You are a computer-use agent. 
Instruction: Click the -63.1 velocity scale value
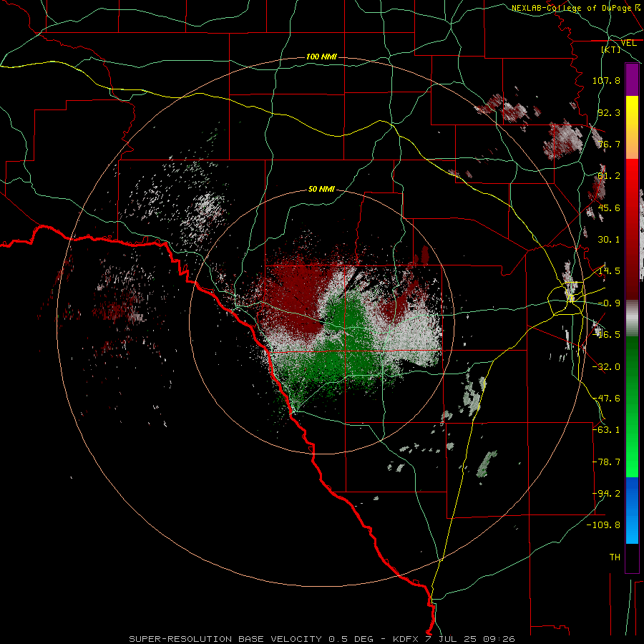[x=606, y=430]
